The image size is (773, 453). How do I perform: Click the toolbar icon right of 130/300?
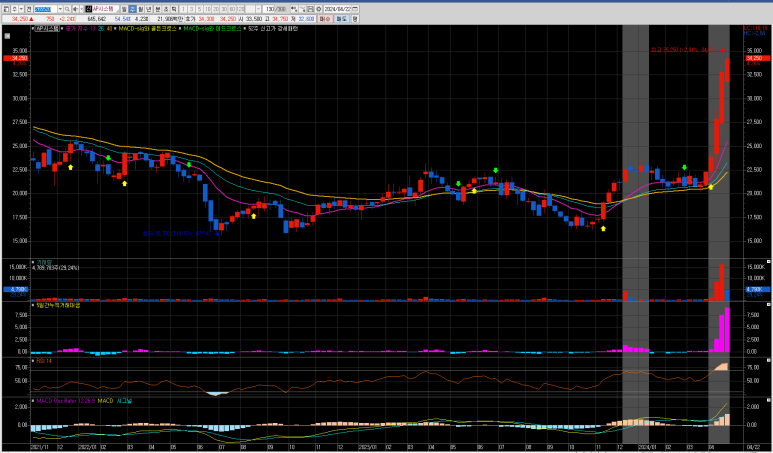pos(294,9)
